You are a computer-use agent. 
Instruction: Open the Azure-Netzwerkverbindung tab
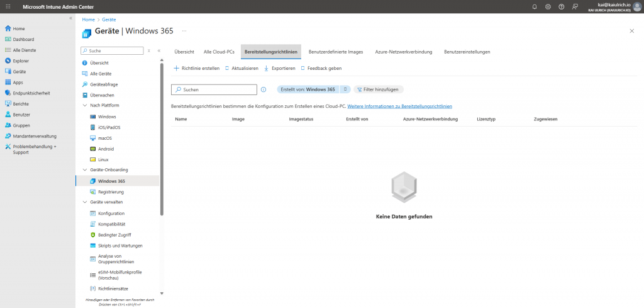click(x=403, y=51)
